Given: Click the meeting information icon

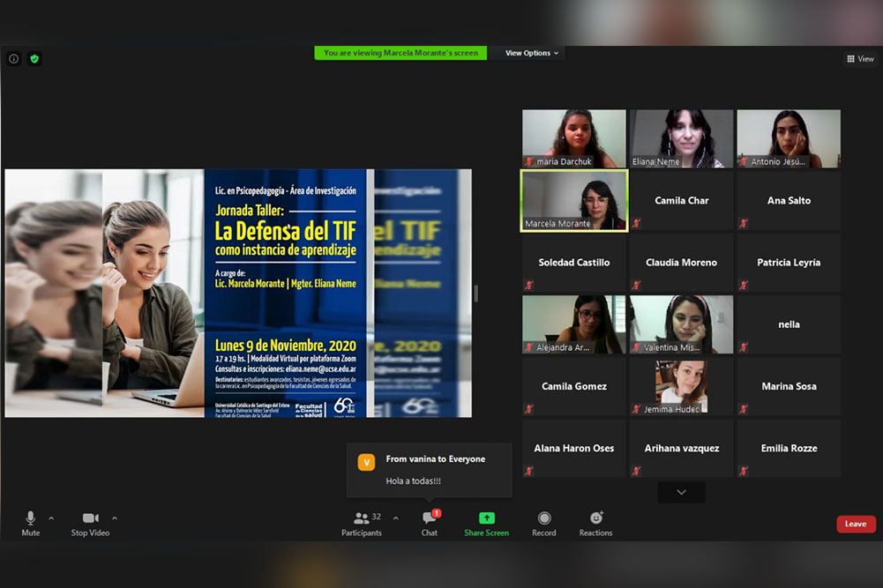Looking at the screenshot, I should 14,58.
